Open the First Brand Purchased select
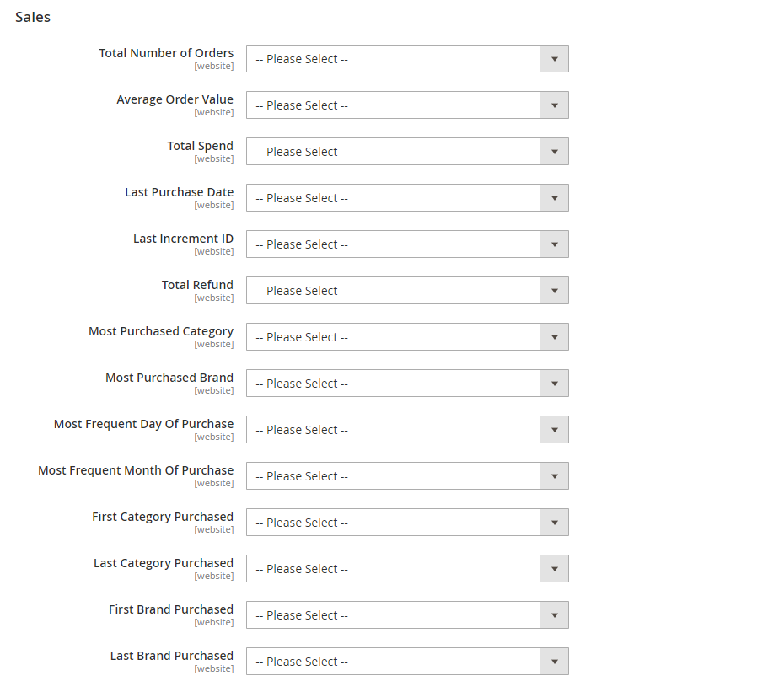 (407, 615)
